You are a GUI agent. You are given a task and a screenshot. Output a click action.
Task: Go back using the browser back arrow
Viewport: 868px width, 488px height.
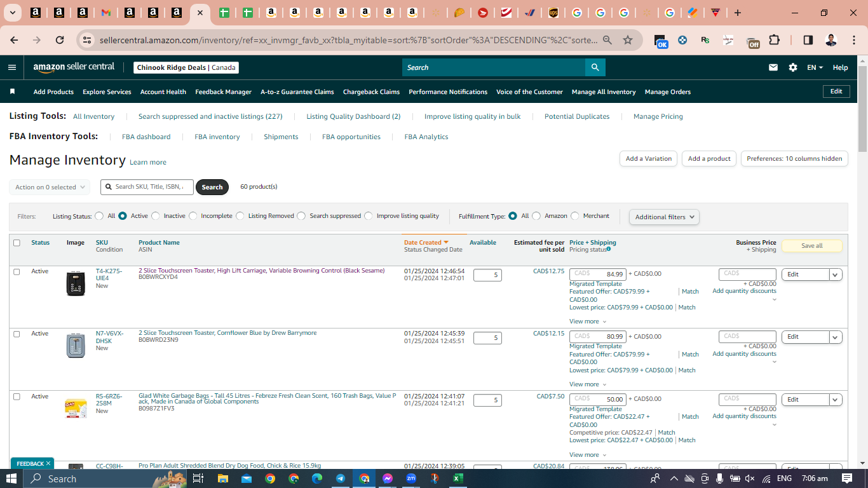click(x=14, y=40)
